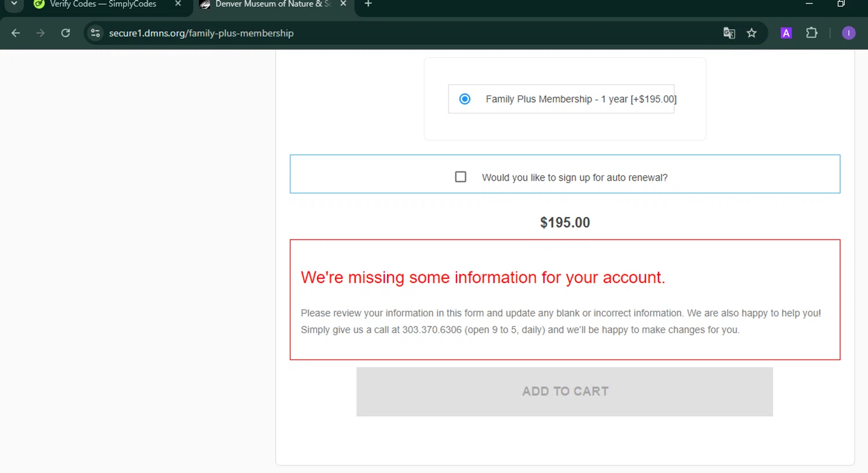Open the Extensions puzzle menu
868x473 pixels.
tap(812, 33)
